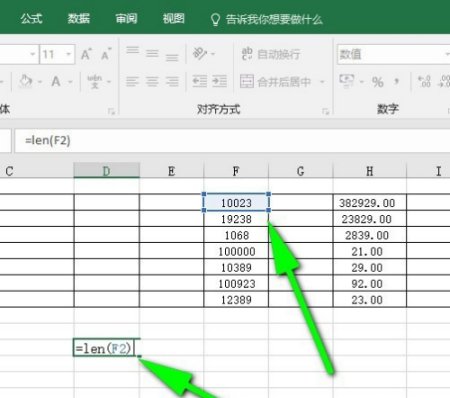Select column I header

pos(428,171)
